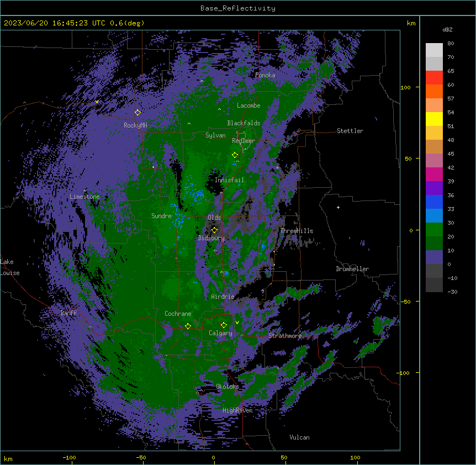Select the slate purple 10 dBZ swatch
This screenshot has height=465, width=476.
(434, 257)
